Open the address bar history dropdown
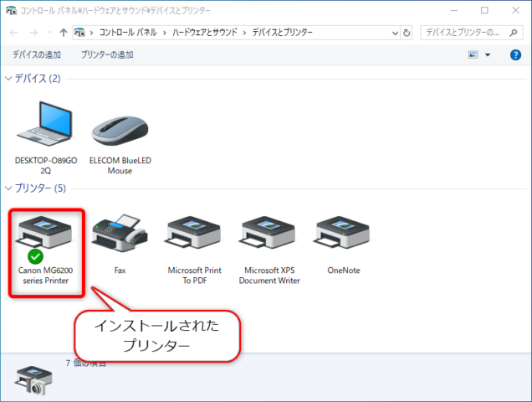 (395, 33)
